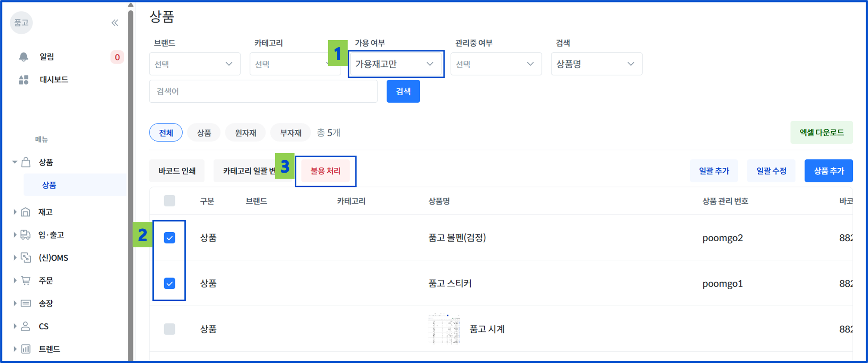The width and height of the screenshot is (868, 363).
Task: Click the CS person icon
Action: pos(26,326)
